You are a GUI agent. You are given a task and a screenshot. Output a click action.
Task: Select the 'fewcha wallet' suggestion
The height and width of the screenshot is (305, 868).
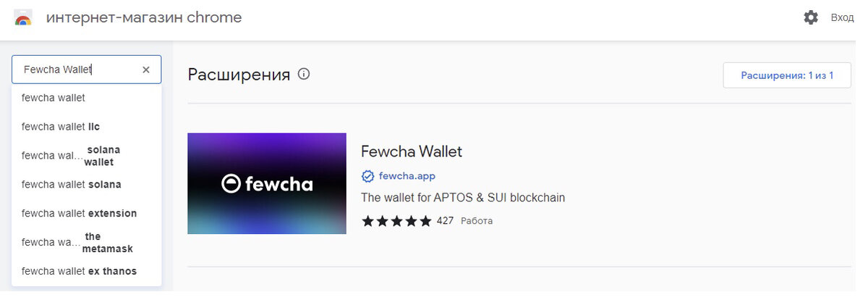[x=54, y=98]
